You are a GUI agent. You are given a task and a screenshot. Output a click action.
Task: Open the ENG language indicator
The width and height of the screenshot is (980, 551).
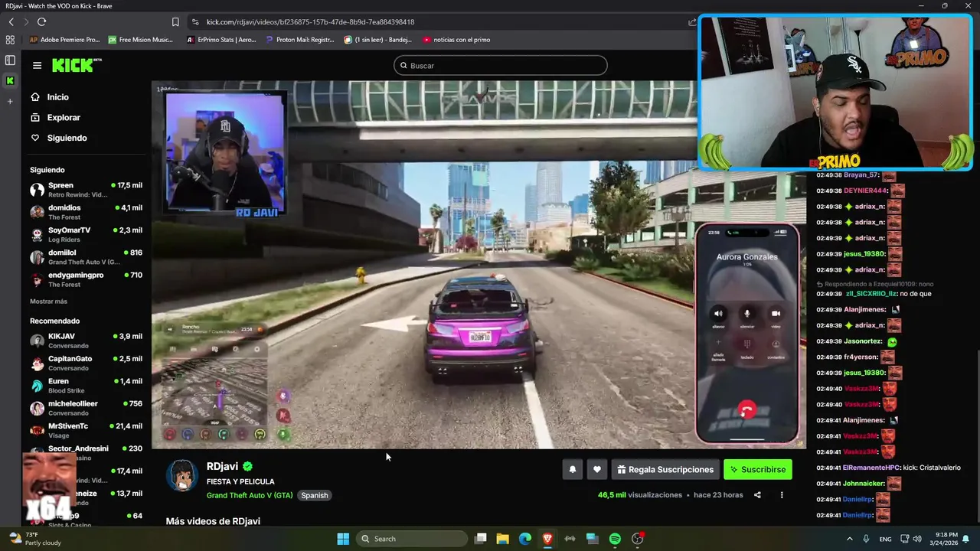point(885,540)
